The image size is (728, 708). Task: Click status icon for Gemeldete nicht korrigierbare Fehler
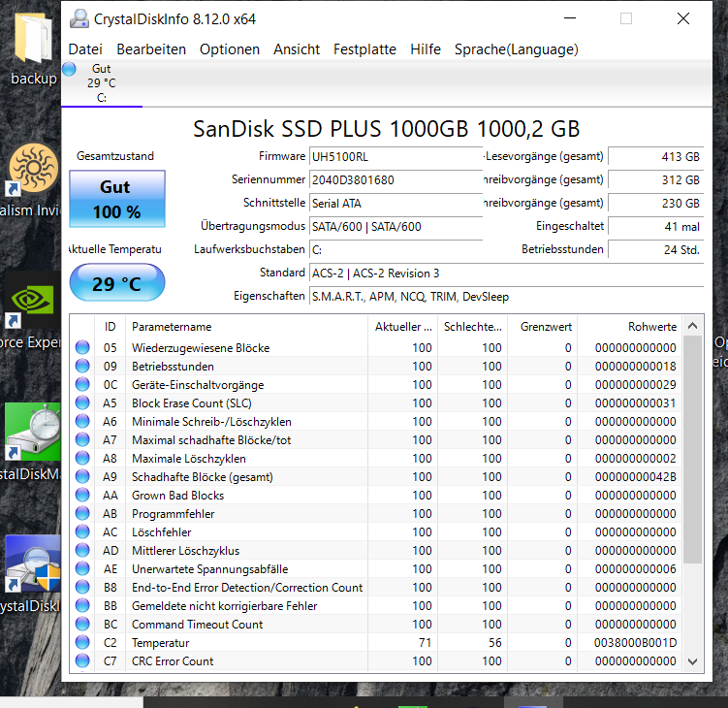(x=82, y=606)
